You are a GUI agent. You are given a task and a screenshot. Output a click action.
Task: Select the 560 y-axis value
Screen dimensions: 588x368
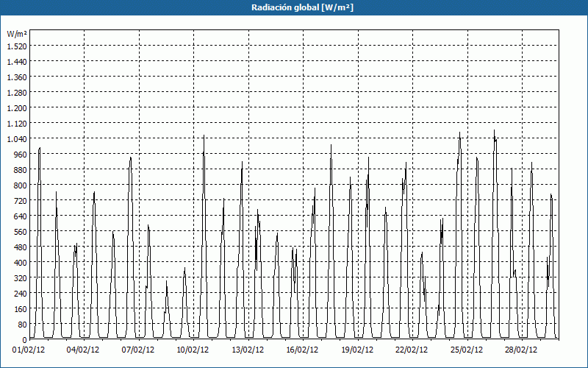(x=21, y=231)
